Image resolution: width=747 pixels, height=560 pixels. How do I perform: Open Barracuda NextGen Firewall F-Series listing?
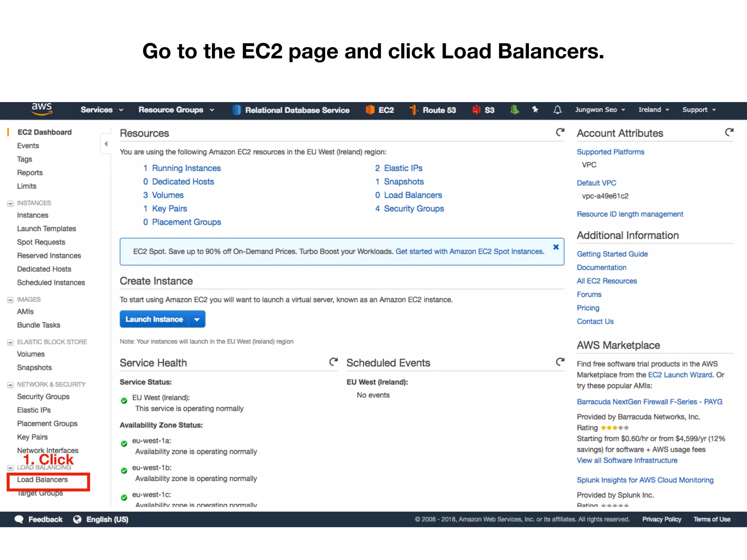(x=650, y=401)
